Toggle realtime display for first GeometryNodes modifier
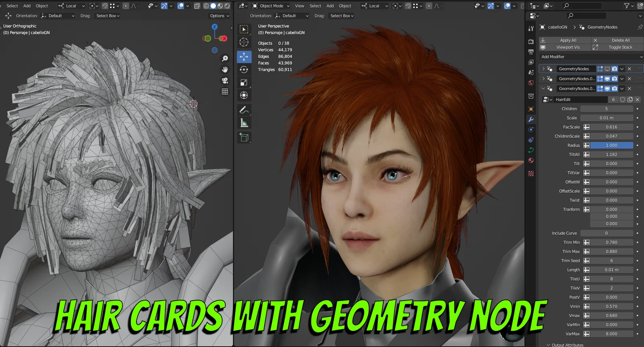This screenshot has width=644, height=347. coord(607,69)
